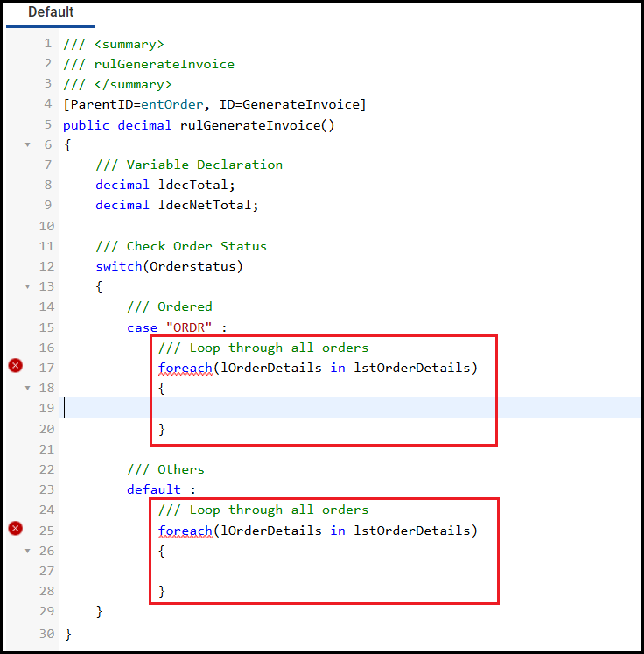
Task: Click '/// Loop through all orders' on line 16
Action: [263, 348]
